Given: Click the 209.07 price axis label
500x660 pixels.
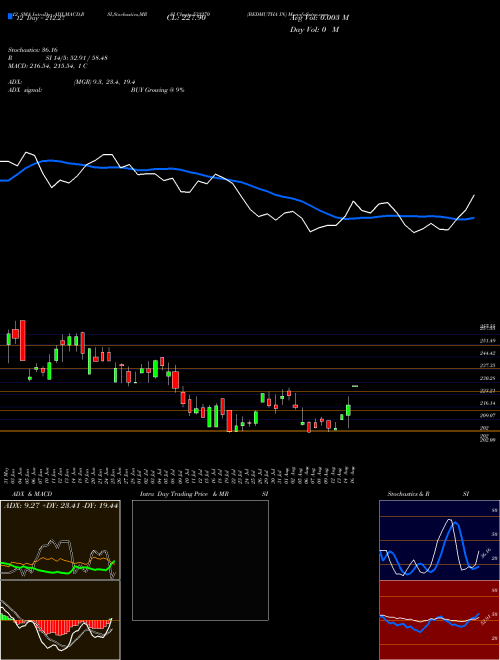Looking at the screenshot, I should pyautogui.click(x=487, y=415).
